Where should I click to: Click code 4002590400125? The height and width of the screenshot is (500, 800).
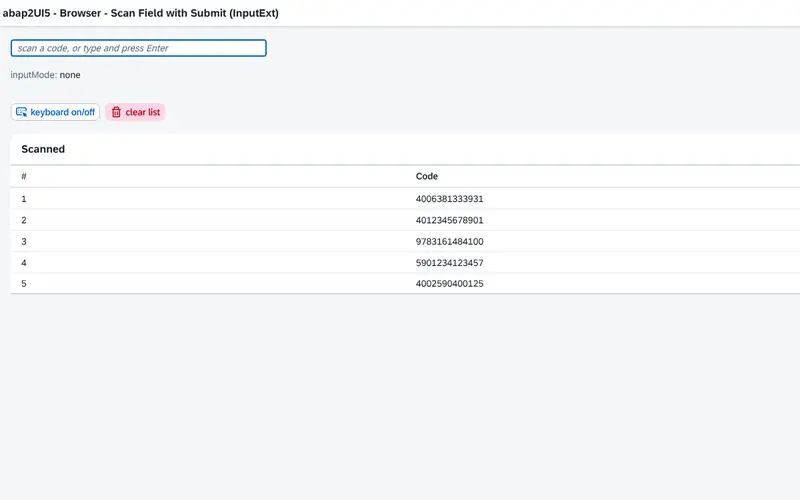[x=449, y=284]
